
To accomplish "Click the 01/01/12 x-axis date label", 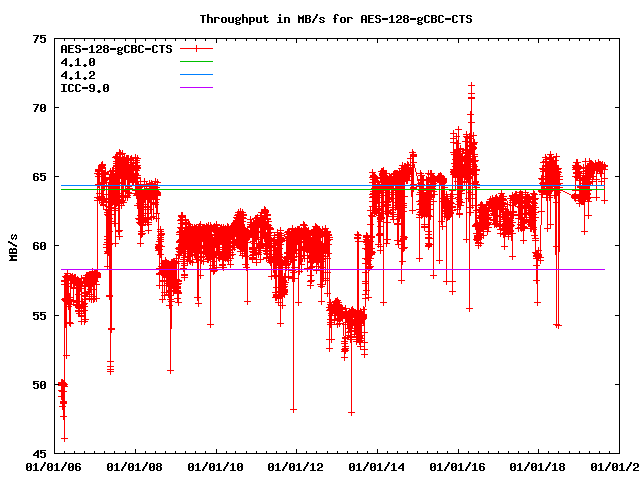I will (x=295, y=467).
